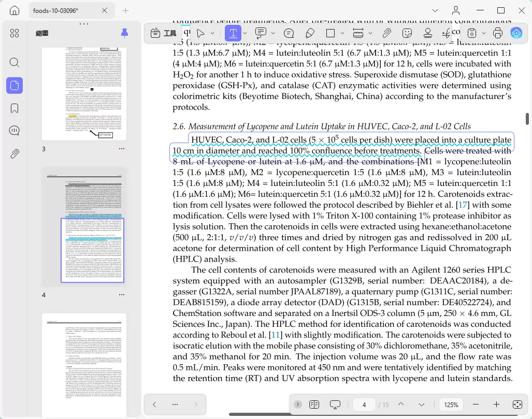Click the print icon in toolbar
This screenshot has height=419, width=532.
tap(497, 33)
